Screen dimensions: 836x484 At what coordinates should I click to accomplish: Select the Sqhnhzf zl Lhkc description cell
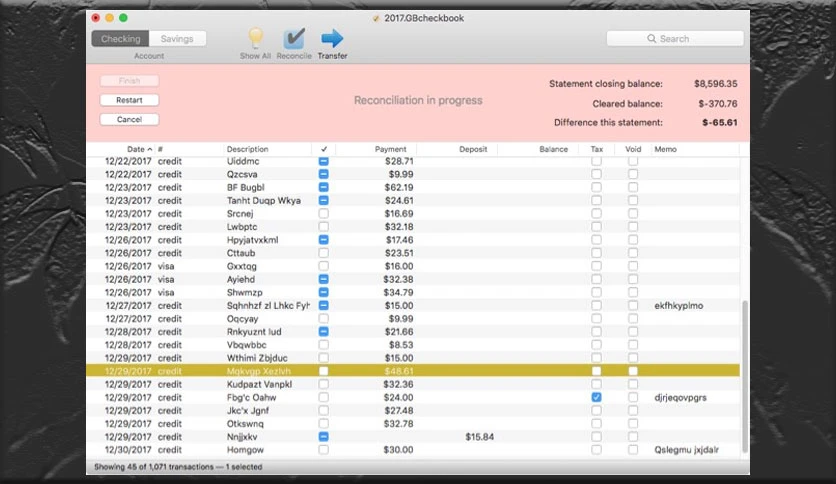[268, 305]
